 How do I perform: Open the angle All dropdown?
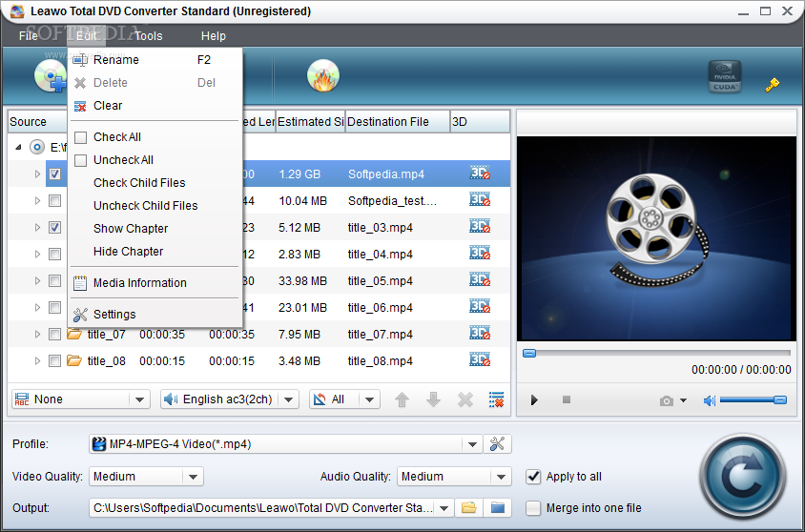pyautogui.click(x=344, y=399)
